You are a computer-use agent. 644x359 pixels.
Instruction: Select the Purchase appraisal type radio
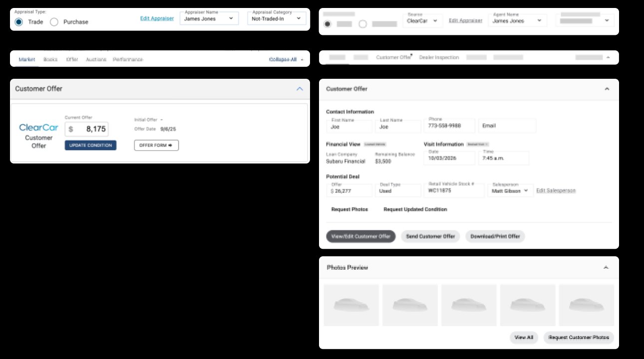[x=54, y=22]
